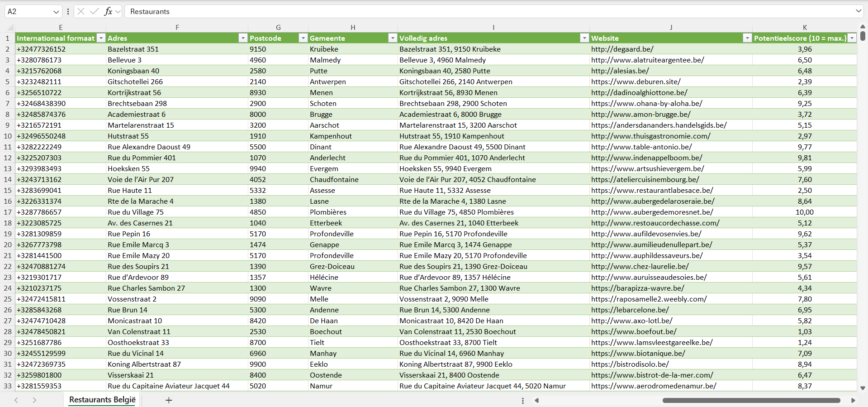Open filter dropdown for Website column
This screenshot has width=868, height=407.
(747, 38)
